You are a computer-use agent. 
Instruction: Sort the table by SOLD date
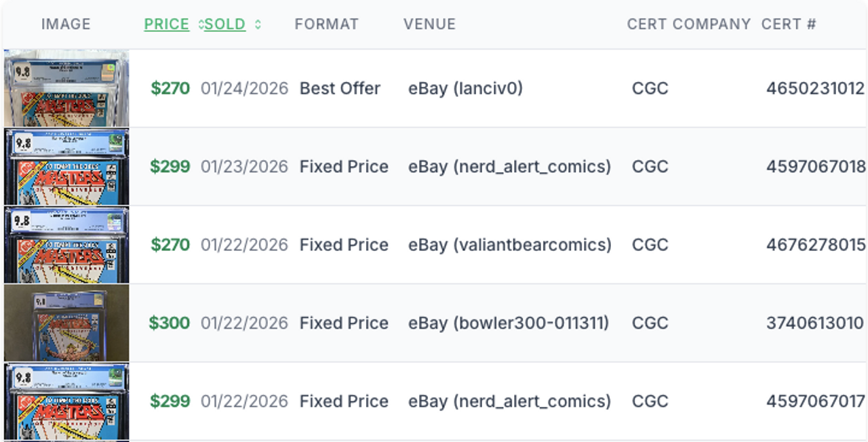[x=225, y=24]
